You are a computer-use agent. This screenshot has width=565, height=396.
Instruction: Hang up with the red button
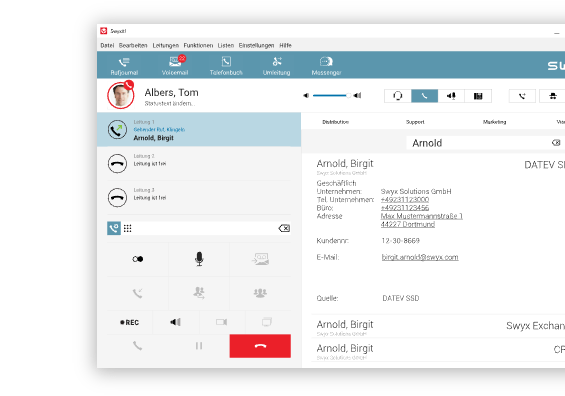click(260, 346)
